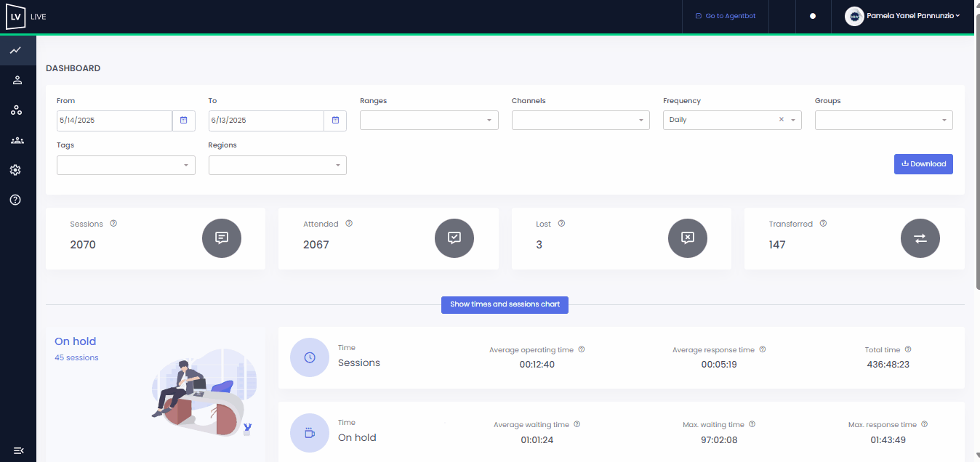Open the team people icon in sidebar
The height and width of the screenshot is (462, 980).
(x=17, y=140)
